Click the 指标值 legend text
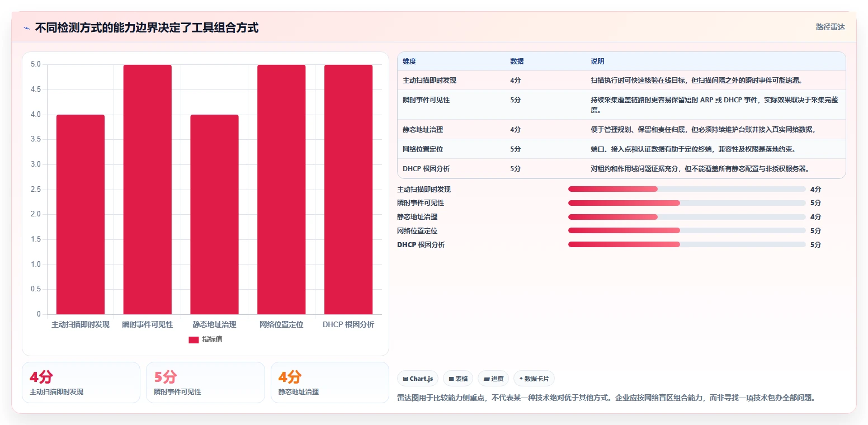Image resolution: width=868 pixels, height=425 pixels. click(x=212, y=339)
